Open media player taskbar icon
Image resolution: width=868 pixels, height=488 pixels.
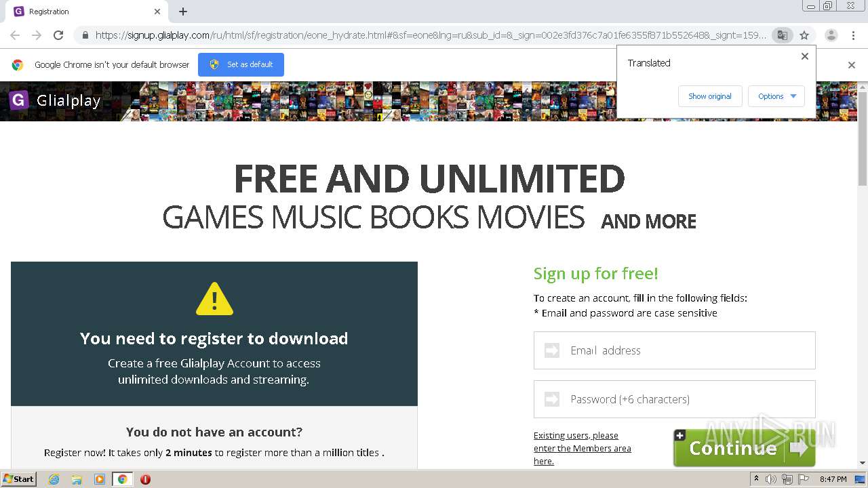pos(100,479)
